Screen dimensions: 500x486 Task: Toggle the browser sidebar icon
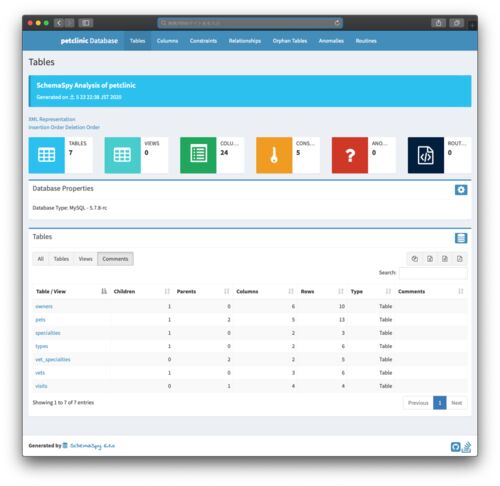tap(86, 23)
